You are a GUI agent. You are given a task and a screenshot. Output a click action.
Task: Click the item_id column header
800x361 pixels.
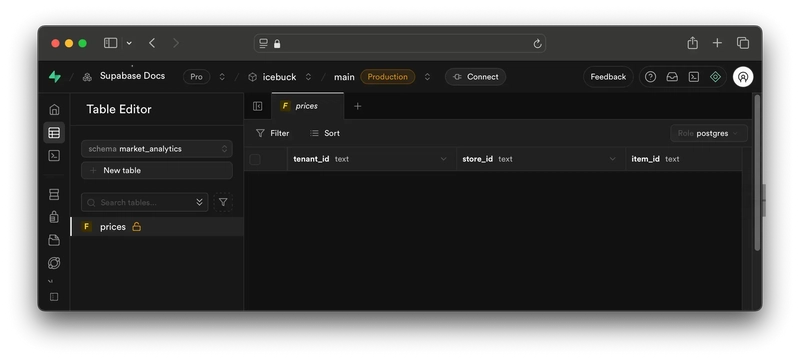coord(684,159)
